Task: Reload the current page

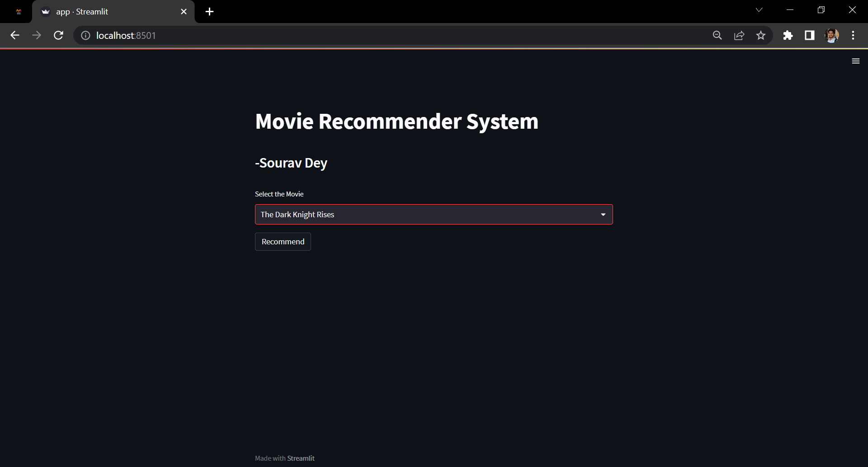Action: tap(58, 35)
